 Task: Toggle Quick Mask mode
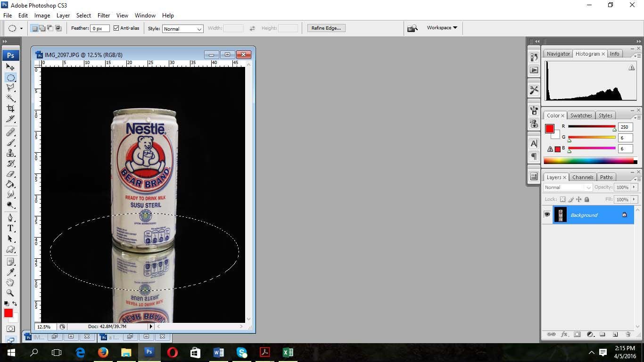[10, 329]
